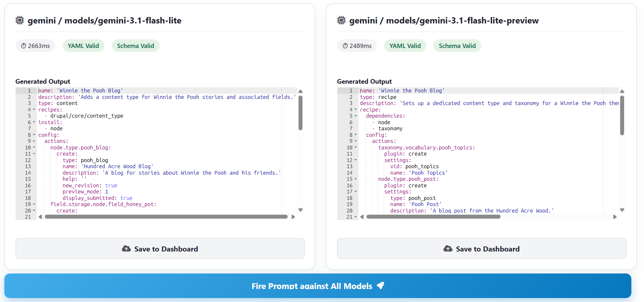This screenshot has height=302, width=644.
Task: Save flash-lite-preview output to Dashboard
Action: pos(482,249)
